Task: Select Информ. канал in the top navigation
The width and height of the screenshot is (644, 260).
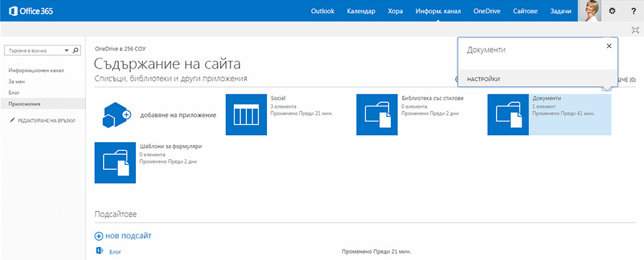Action: pos(438,11)
